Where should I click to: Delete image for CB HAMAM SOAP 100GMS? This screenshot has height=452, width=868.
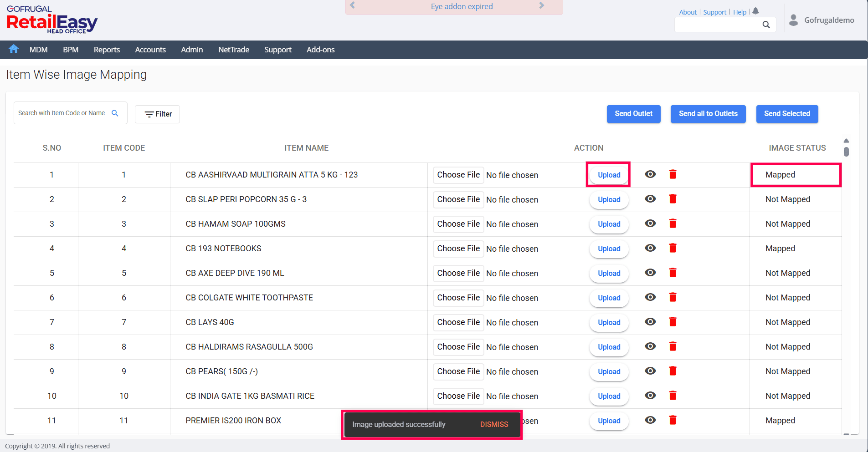673,223
